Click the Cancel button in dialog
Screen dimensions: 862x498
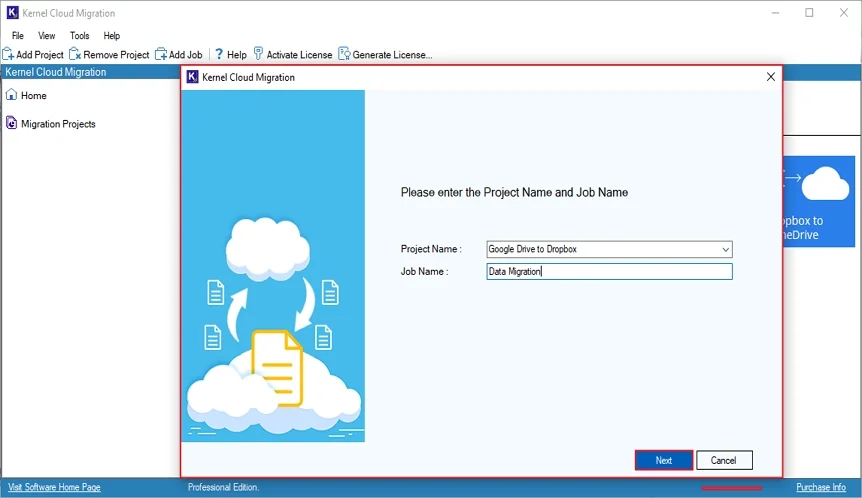(x=724, y=461)
